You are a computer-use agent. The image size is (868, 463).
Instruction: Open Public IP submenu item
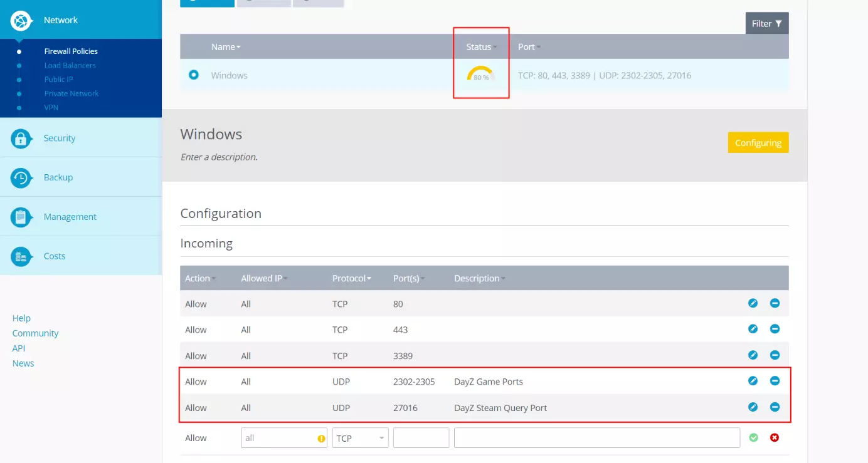[x=58, y=80]
